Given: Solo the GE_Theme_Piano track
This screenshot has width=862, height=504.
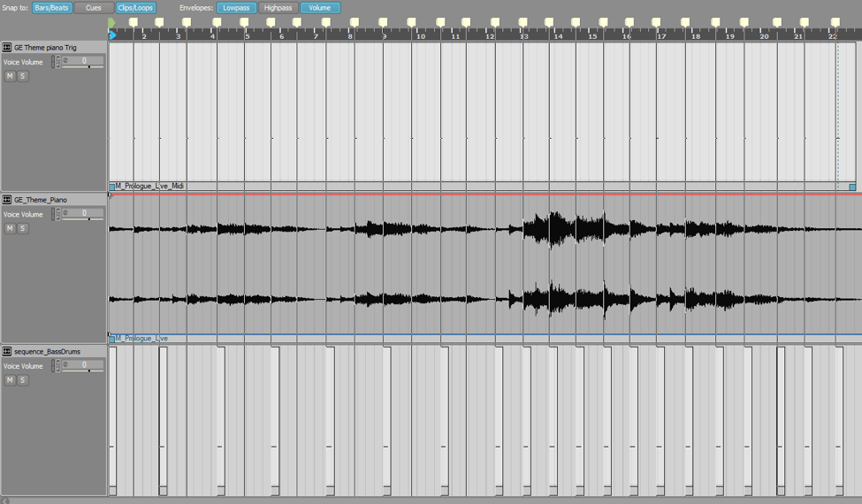Looking at the screenshot, I should 22,228.
